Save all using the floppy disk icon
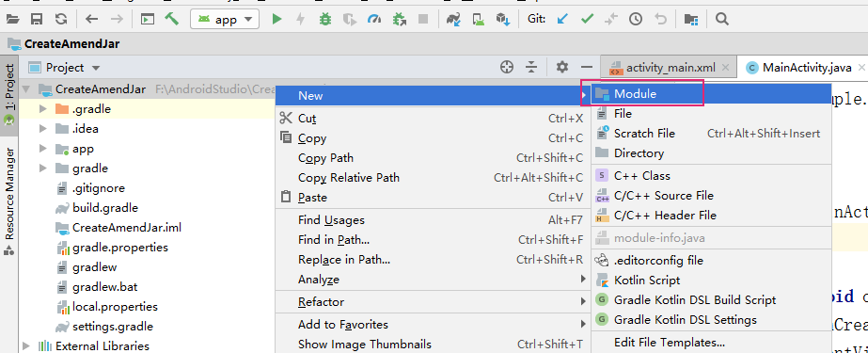 pos(37,20)
